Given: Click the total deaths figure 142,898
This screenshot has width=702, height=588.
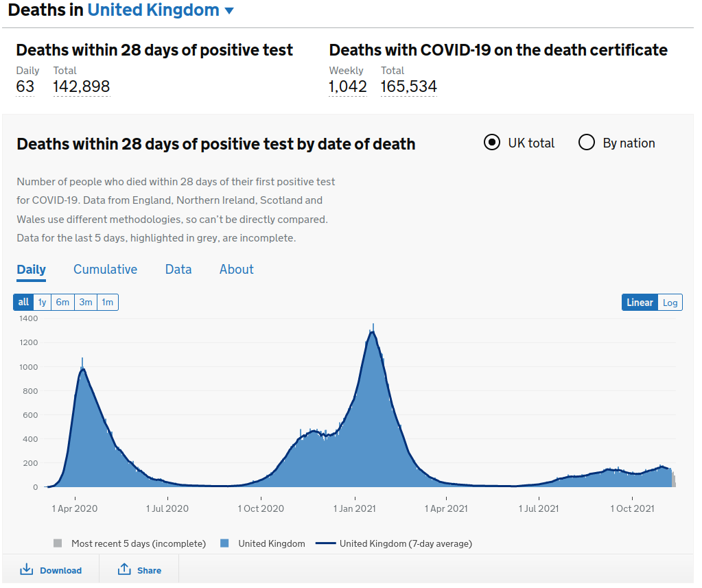Looking at the screenshot, I should [x=82, y=86].
